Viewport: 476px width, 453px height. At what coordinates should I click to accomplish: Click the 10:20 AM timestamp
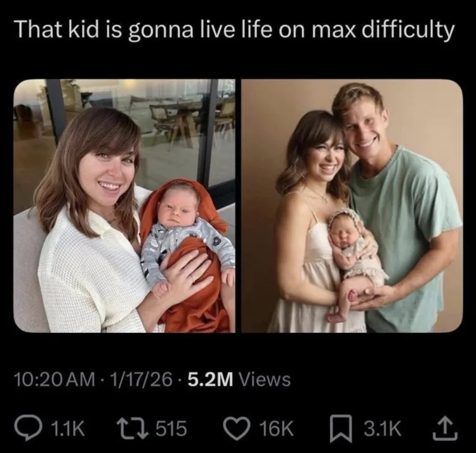[x=55, y=379]
